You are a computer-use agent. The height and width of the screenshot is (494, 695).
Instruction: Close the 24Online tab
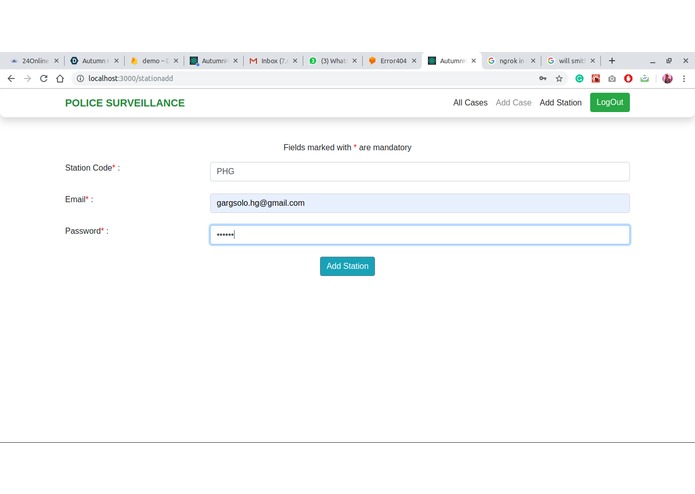(x=56, y=61)
